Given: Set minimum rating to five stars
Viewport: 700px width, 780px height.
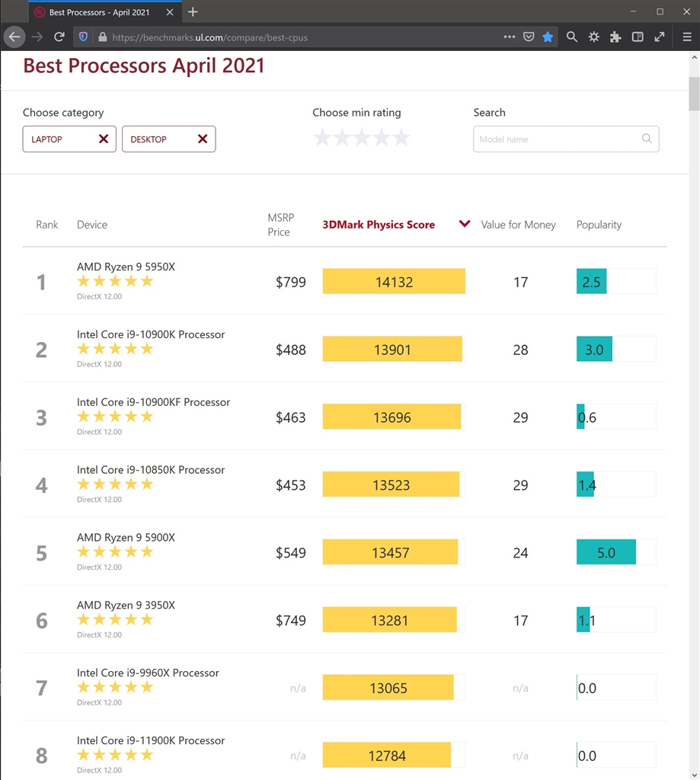Looking at the screenshot, I should pos(401,138).
